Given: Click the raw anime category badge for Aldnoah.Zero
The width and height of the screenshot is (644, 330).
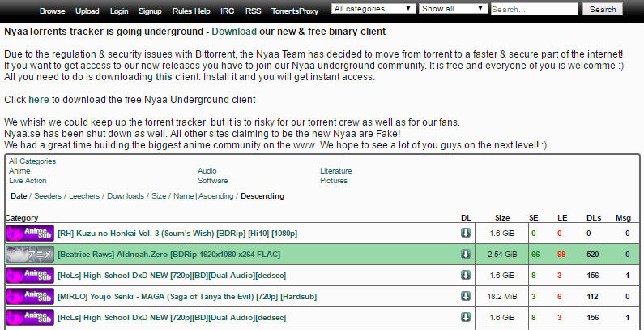Looking at the screenshot, I should coord(30,254).
